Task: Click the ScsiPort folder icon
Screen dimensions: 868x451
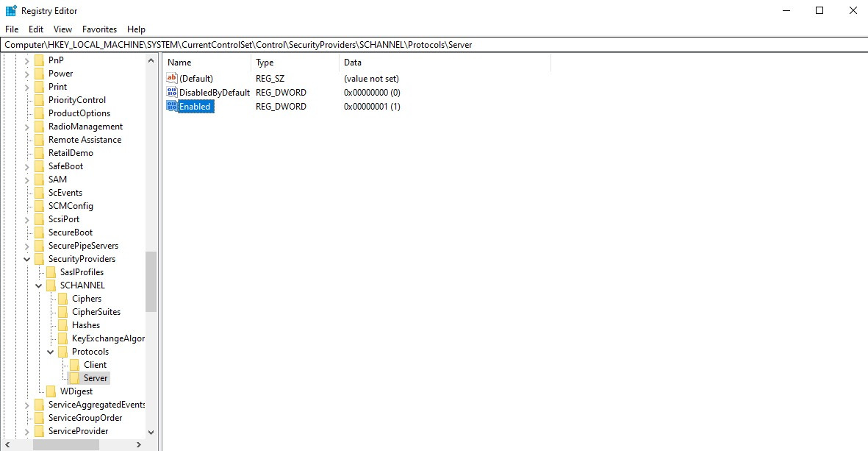Action: click(x=39, y=219)
